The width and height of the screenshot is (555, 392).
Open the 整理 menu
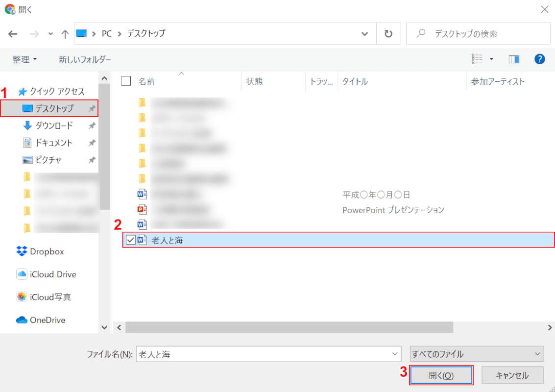pos(24,59)
